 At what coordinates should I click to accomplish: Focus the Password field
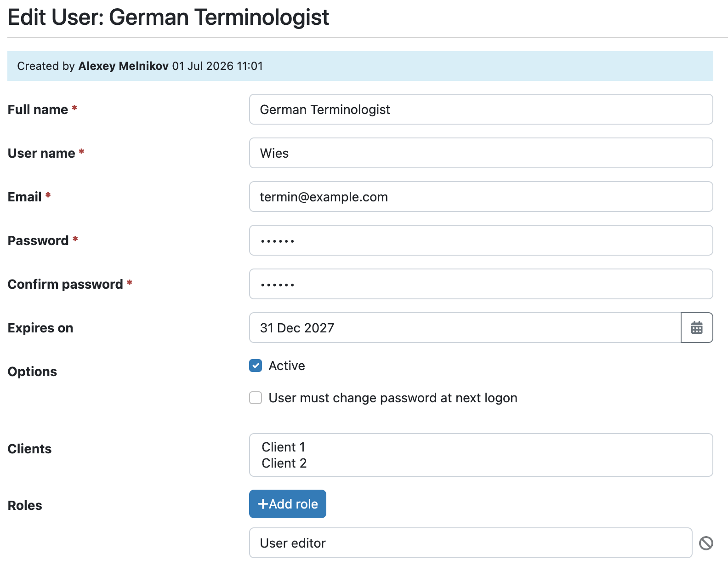[481, 240]
